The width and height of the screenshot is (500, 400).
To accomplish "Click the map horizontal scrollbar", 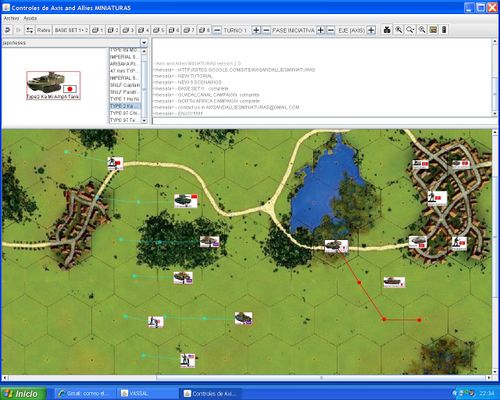I will click(x=247, y=378).
